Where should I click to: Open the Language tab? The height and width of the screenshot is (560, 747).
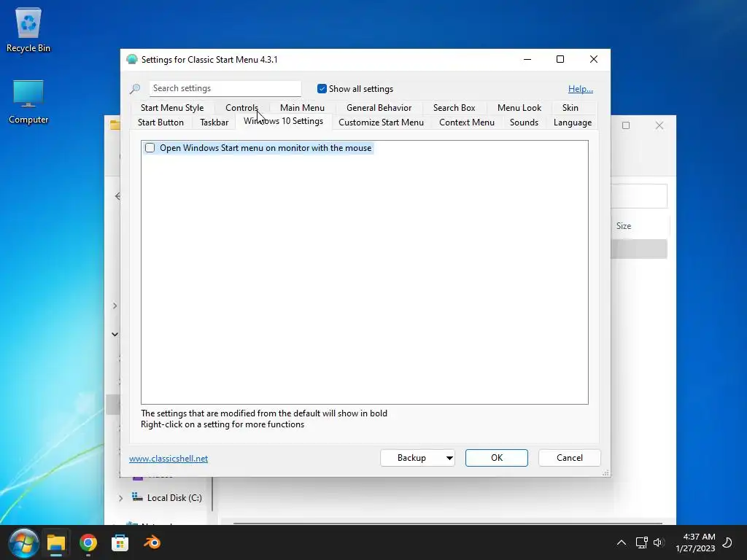(x=573, y=122)
